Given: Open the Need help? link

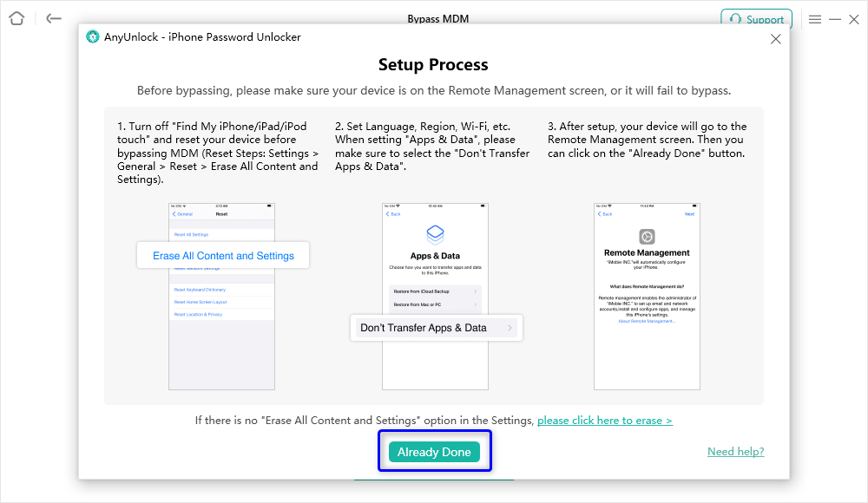Looking at the screenshot, I should click(736, 452).
